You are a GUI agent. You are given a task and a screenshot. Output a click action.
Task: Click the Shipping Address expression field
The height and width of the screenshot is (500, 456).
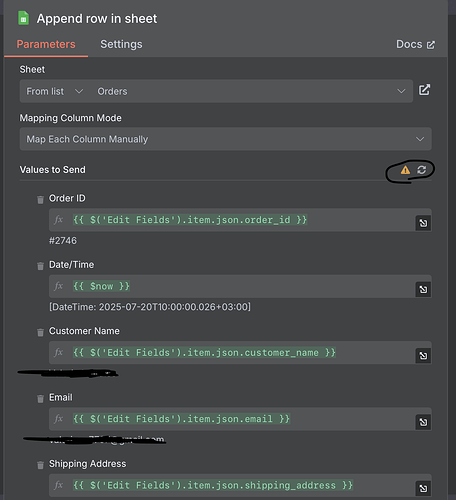point(232,485)
